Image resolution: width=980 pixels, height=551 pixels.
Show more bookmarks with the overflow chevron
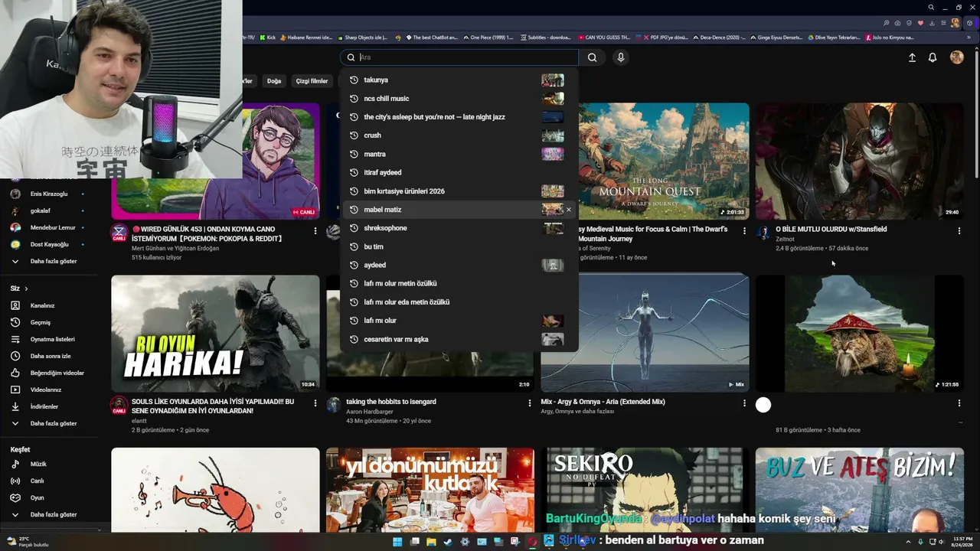point(970,37)
